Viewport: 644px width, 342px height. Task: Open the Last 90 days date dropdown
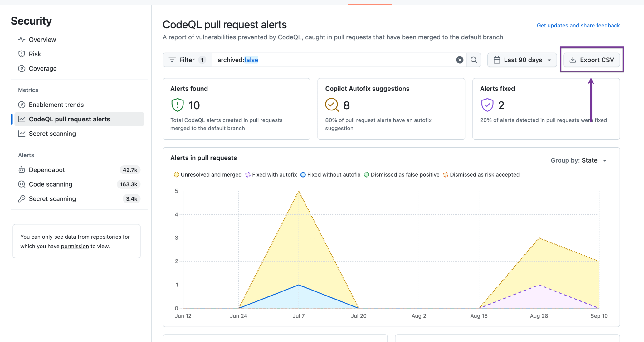coord(522,60)
